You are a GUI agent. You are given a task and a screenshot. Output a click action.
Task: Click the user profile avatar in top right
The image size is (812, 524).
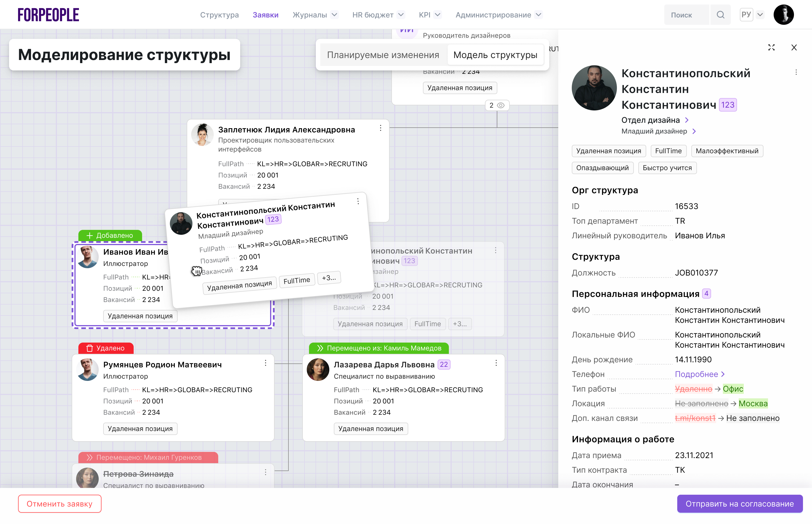[784, 14]
